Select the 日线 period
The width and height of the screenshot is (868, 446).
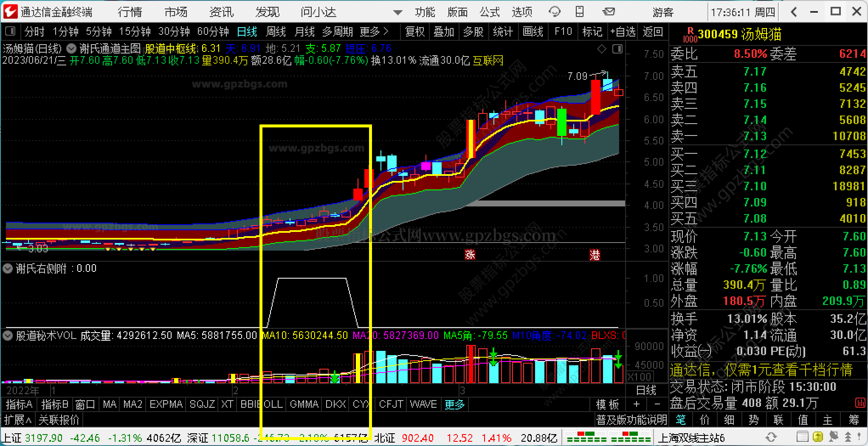pyautogui.click(x=247, y=31)
